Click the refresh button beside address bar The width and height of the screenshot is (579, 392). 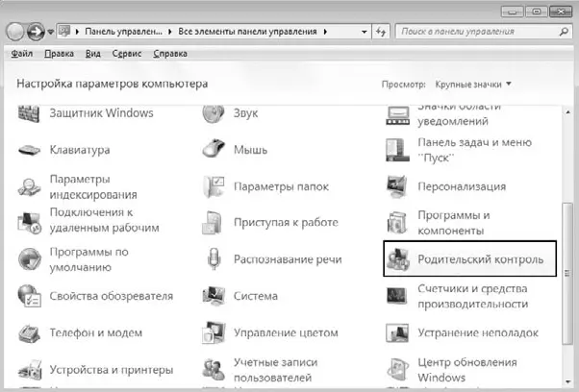point(381,32)
